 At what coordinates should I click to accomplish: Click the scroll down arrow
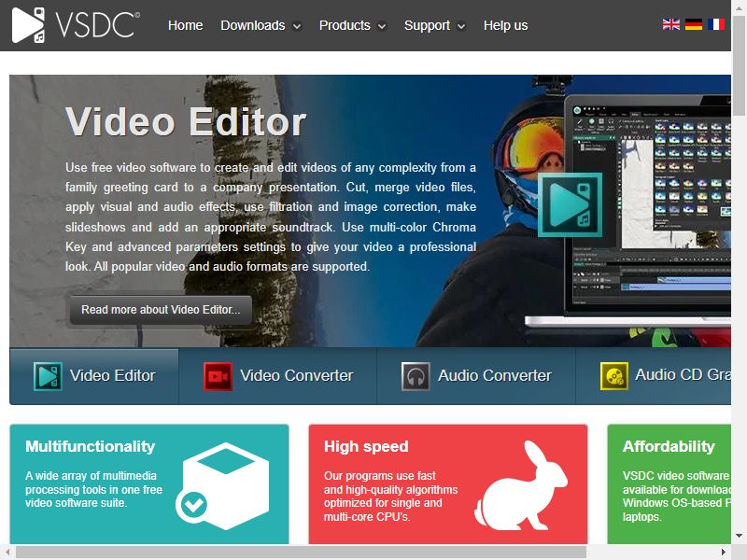pos(739,535)
